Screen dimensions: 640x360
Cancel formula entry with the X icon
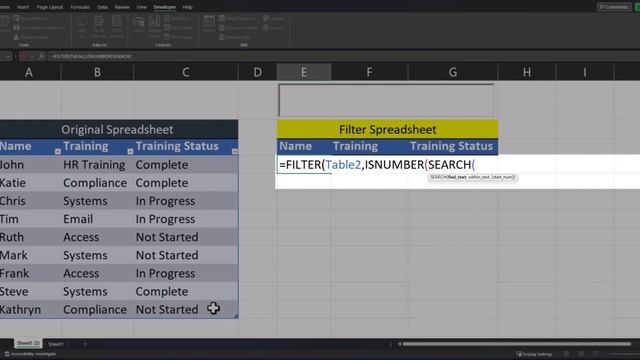pyautogui.click(x=24, y=56)
